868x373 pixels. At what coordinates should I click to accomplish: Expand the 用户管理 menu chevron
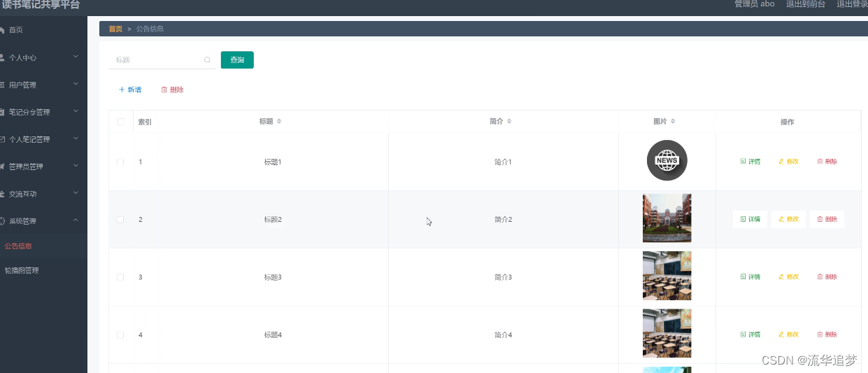tap(76, 84)
